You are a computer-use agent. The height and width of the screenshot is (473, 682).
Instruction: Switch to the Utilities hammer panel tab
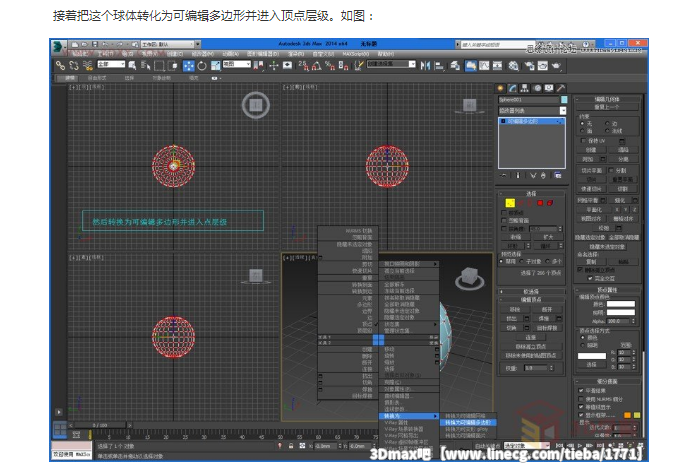[561, 88]
